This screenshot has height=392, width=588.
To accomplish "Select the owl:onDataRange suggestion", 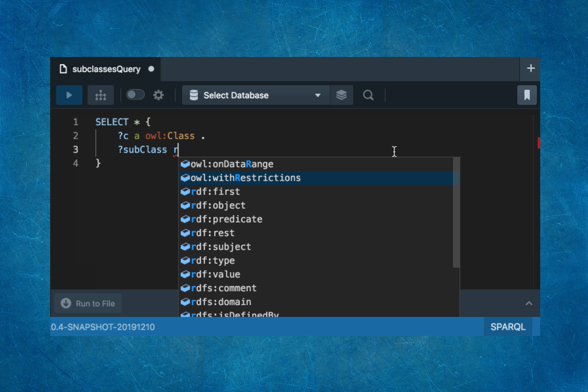I will [232, 164].
